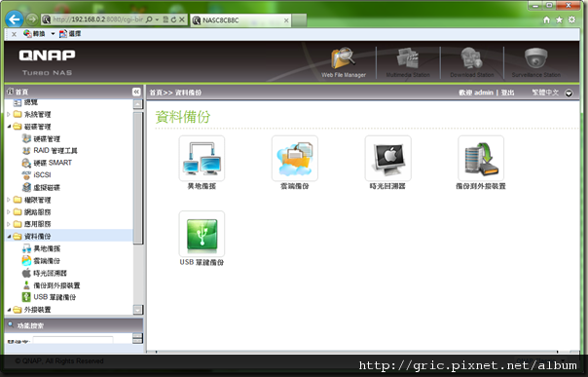Viewport: 588px width, 377px height.
Task: Open browser favorites star icon
Action: tap(559, 19)
